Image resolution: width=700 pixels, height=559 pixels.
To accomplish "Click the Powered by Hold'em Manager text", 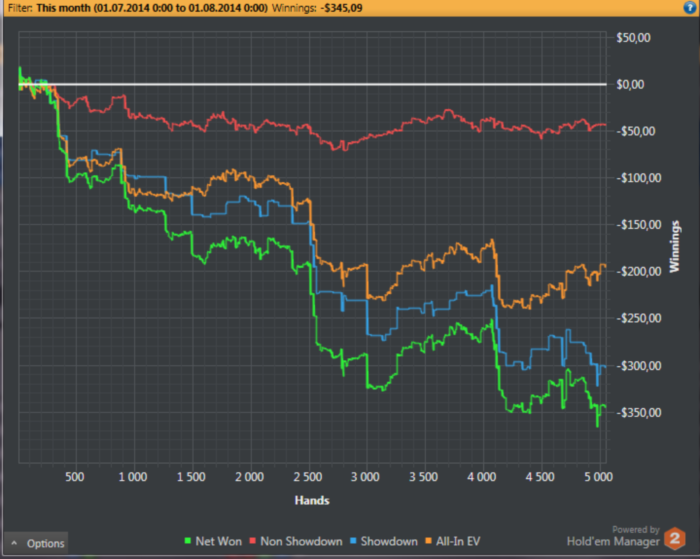I will tap(613, 536).
